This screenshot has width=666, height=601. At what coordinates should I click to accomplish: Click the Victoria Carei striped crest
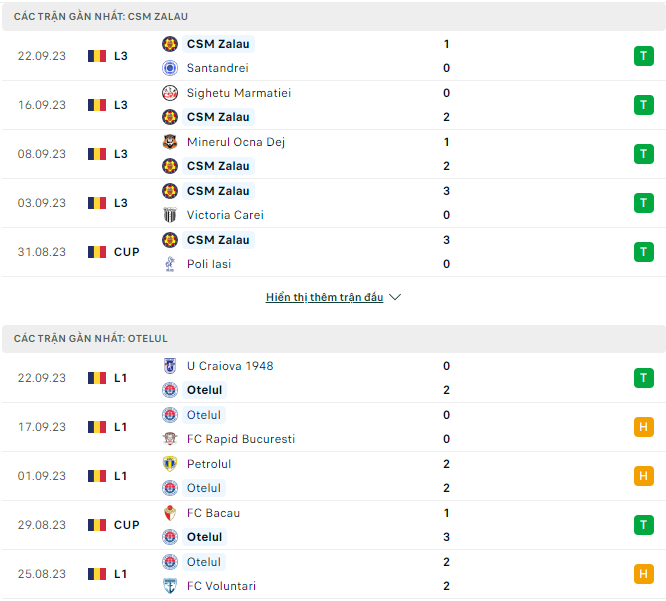(170, 215)
